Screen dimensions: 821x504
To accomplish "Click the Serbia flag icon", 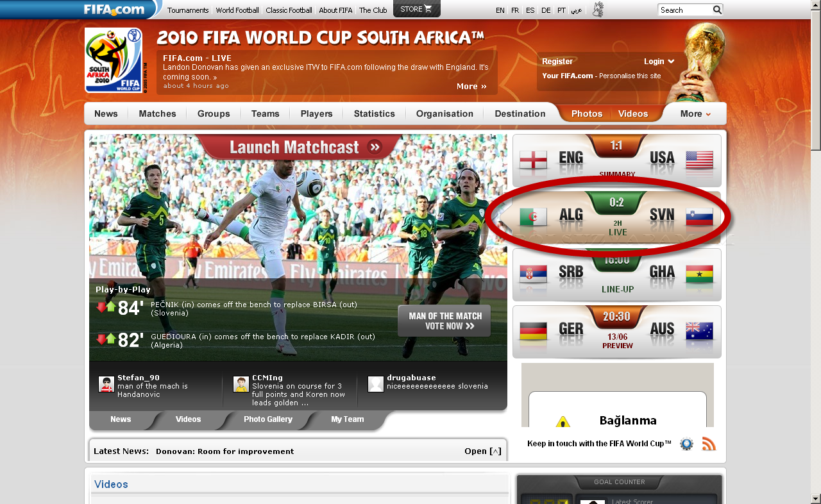I will 533,274.
